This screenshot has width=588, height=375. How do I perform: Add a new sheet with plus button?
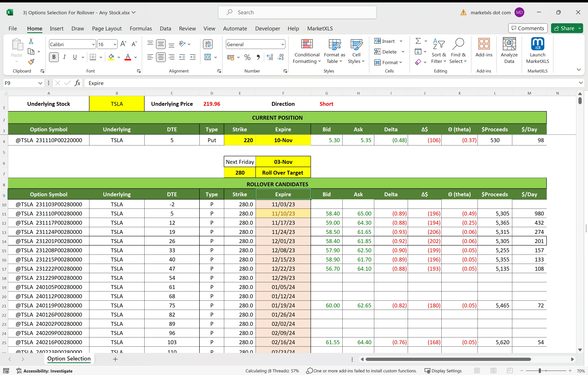(115, 359)
